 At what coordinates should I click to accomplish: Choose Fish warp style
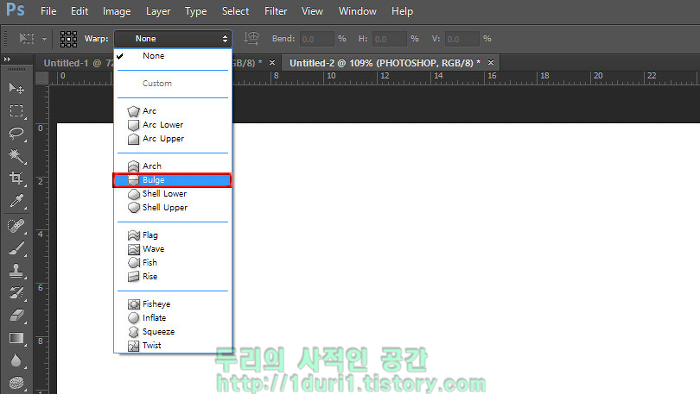(173, 262)
